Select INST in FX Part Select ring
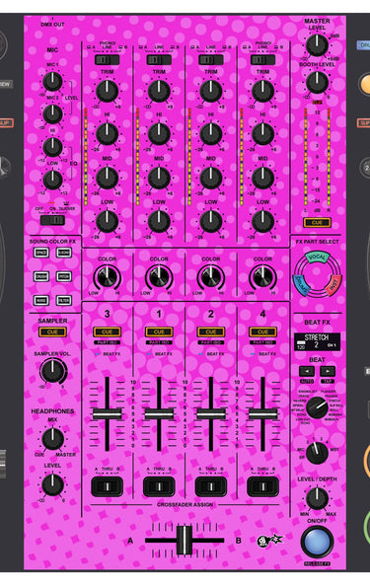Viewport: 370px width, 588px height. pyautogui.click(x=333, y=285)
